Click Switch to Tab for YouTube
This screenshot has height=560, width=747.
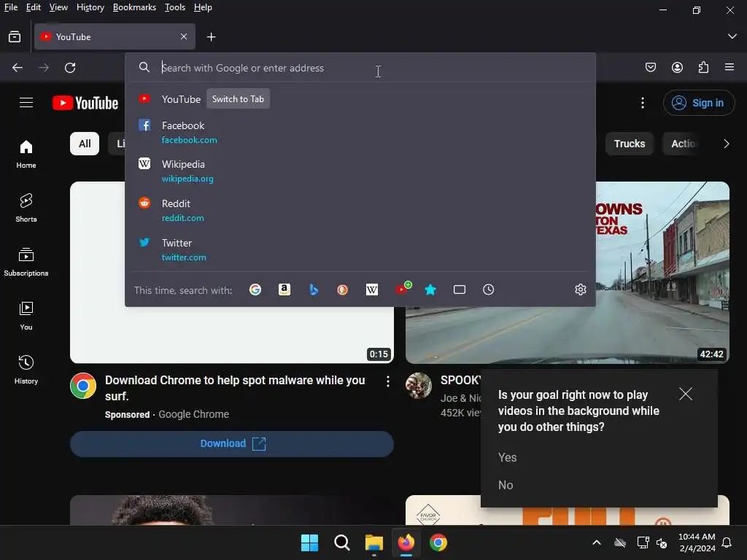point(238,99)
